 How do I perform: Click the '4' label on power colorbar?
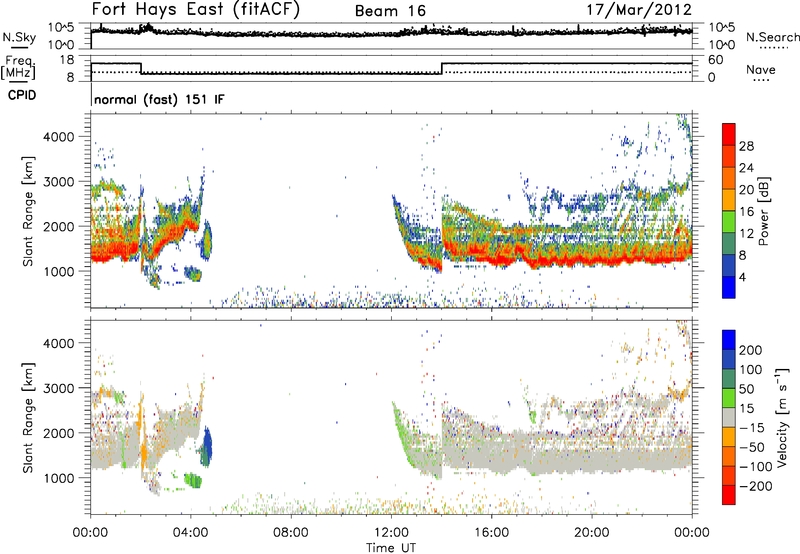(x=742, y=277)
